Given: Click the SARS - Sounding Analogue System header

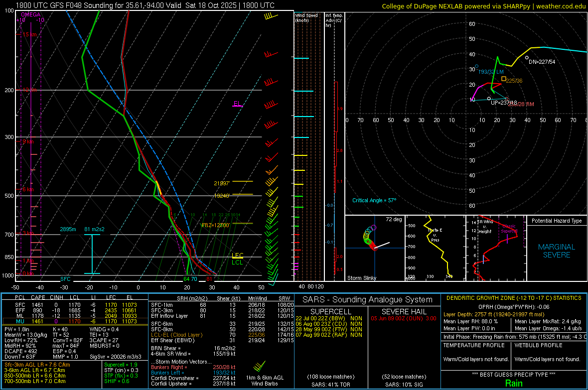Looking at the screenshot, I should click(367, 300).
